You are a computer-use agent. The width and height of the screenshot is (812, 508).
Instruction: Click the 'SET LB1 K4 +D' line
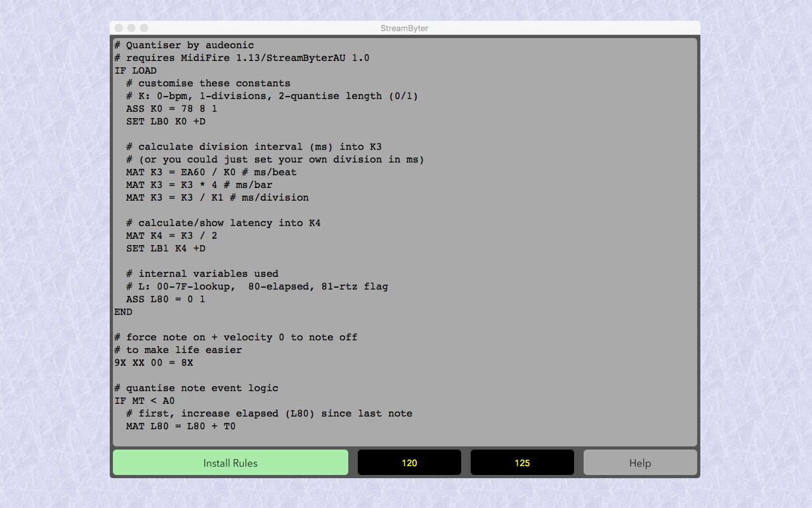tap(166, 248)
